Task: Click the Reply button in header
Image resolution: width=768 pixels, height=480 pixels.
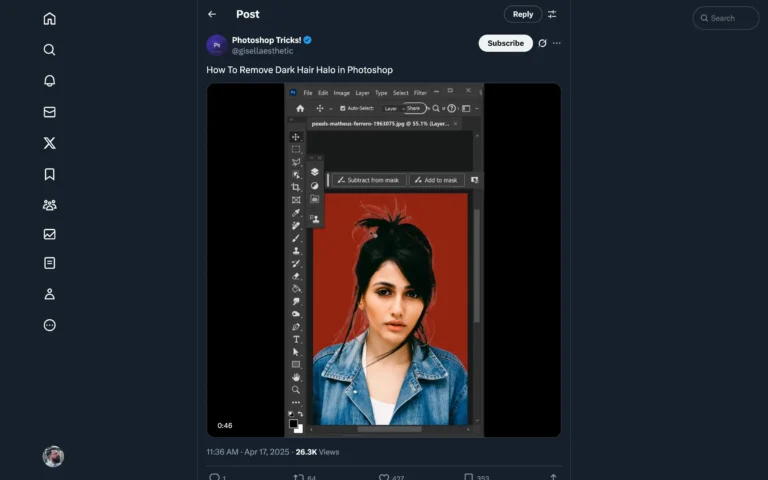Action: point(523,14)
